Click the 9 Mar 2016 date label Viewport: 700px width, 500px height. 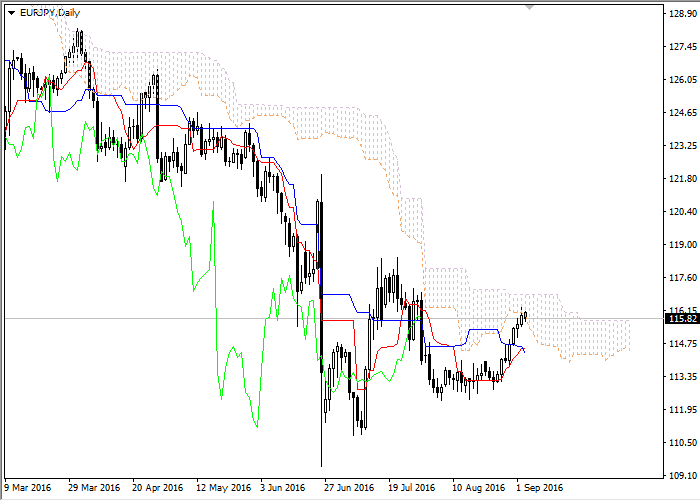[28, 488]
